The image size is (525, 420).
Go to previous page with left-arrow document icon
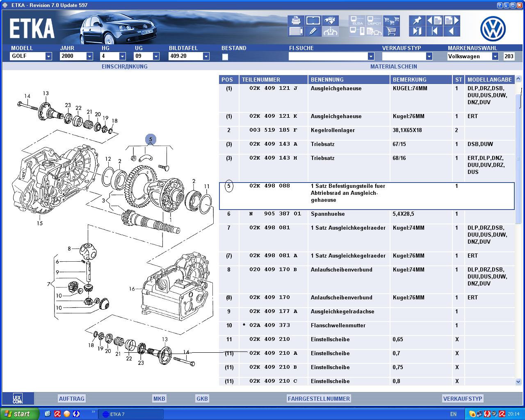click(x=434, y=21)
